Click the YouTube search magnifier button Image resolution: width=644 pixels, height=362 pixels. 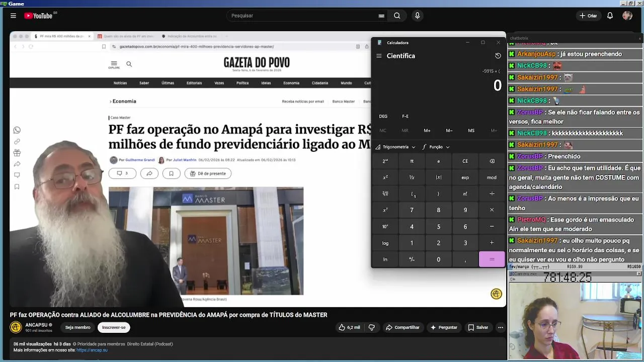pos(397,16)
